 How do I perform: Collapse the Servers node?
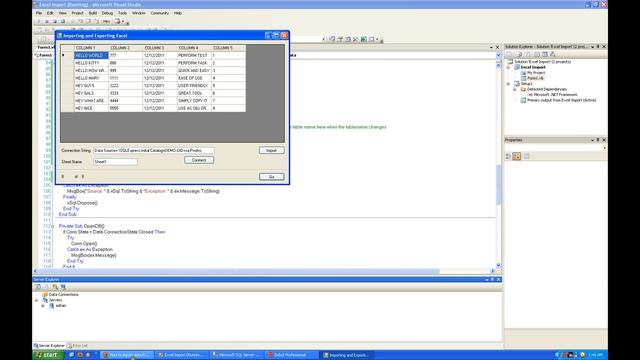click(x=36, y=300)
